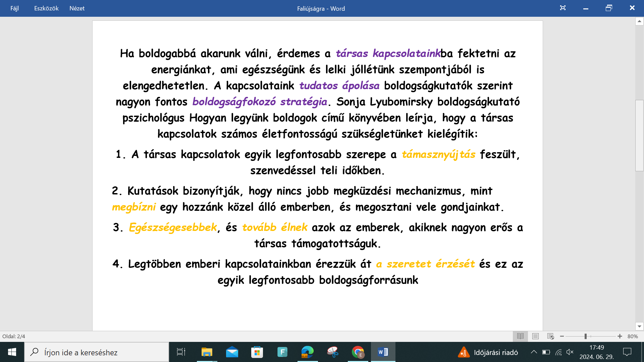The width and height of the screenshot is (644, 362).
Task: Click the vertical scrollbar up arrow
Action: pos(639,21)
